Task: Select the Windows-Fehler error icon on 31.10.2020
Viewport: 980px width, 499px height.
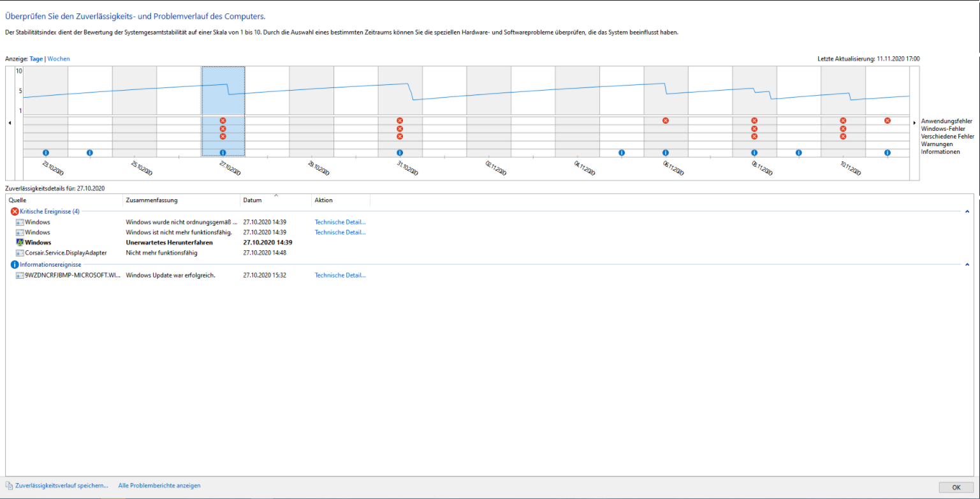Action: (x=400, y=129)
